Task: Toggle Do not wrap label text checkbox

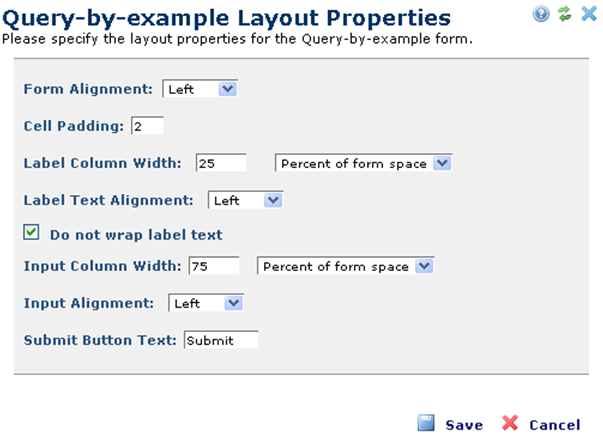Action: click(31, 232)
